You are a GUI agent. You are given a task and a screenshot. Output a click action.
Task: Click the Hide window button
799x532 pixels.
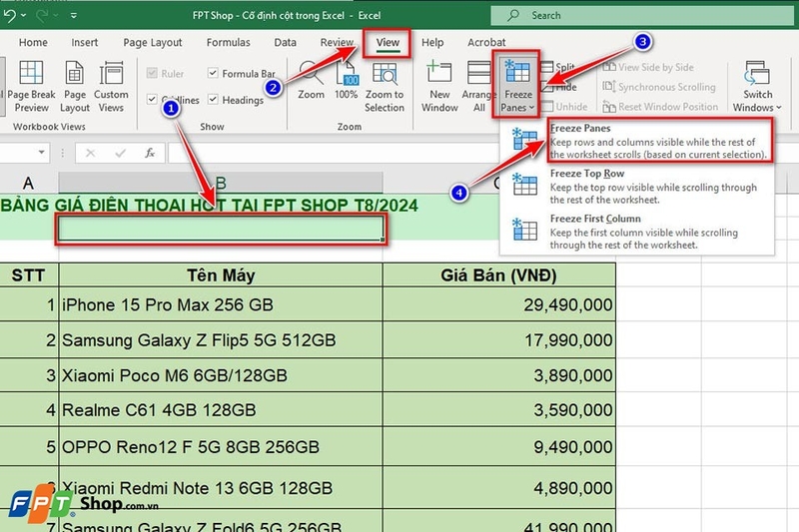[x=559, y=87]
